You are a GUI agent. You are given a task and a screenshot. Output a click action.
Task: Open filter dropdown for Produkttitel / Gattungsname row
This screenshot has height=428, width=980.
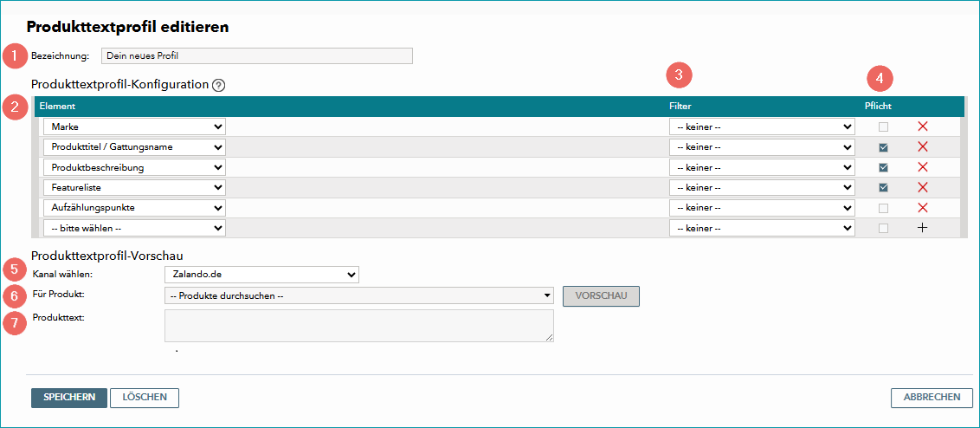(762, 147)
